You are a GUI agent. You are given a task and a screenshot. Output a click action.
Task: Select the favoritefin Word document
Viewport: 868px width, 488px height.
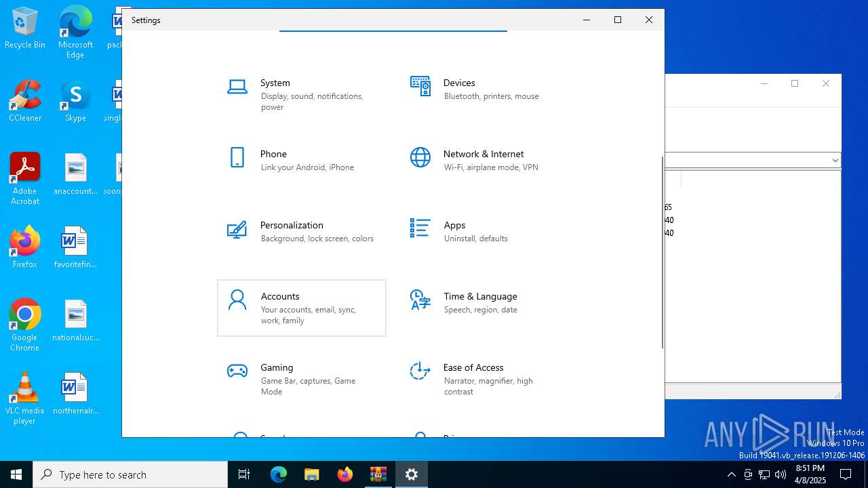coord(75,248)
